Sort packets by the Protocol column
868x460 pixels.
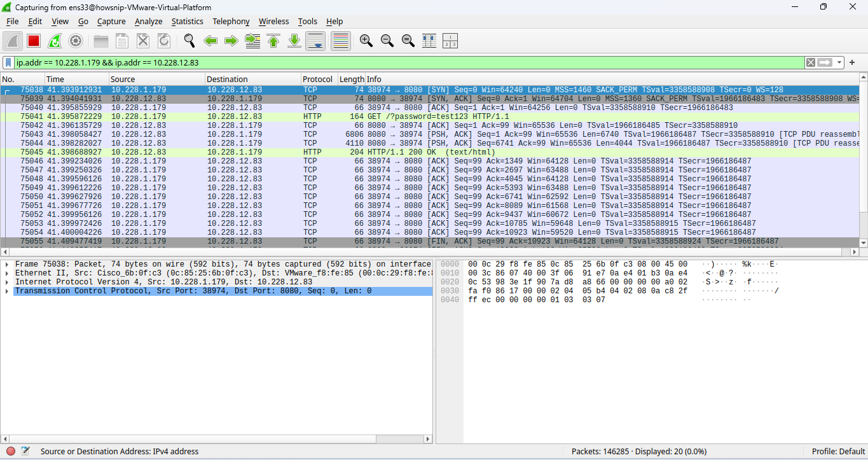click(319, 79)
